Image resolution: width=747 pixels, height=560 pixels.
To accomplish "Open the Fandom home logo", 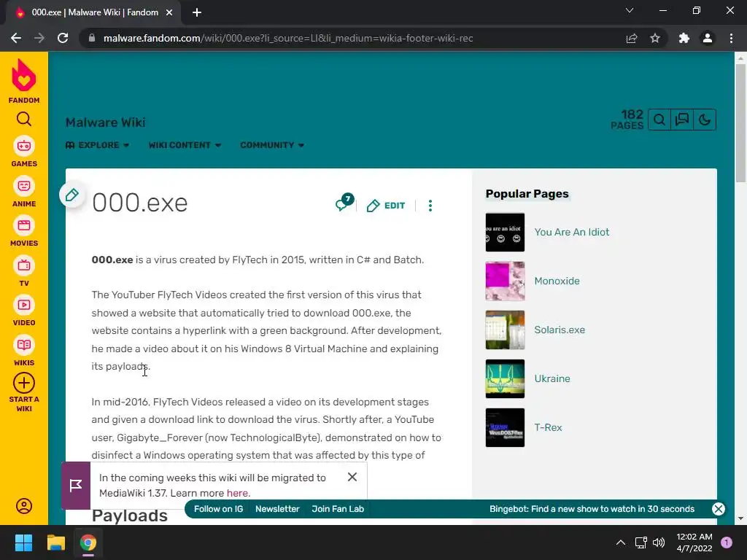I will point(24,81).
